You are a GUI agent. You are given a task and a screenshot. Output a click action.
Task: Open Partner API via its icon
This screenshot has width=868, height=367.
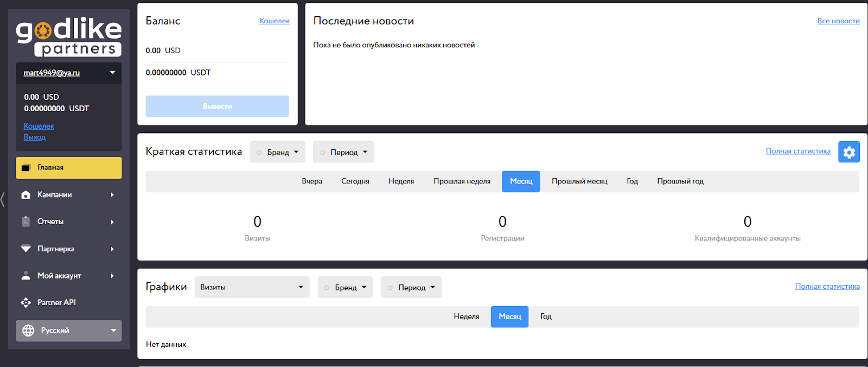(x=25, y=302)
